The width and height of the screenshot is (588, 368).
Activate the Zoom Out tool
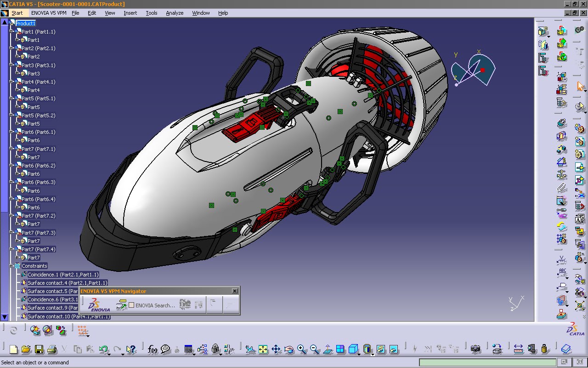click(314, 350)
